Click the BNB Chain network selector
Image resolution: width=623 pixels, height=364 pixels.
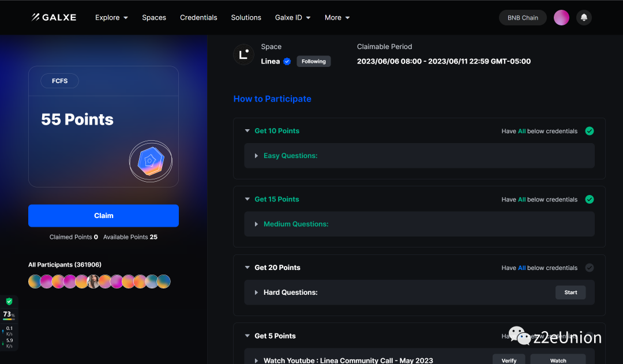point(522,18)
